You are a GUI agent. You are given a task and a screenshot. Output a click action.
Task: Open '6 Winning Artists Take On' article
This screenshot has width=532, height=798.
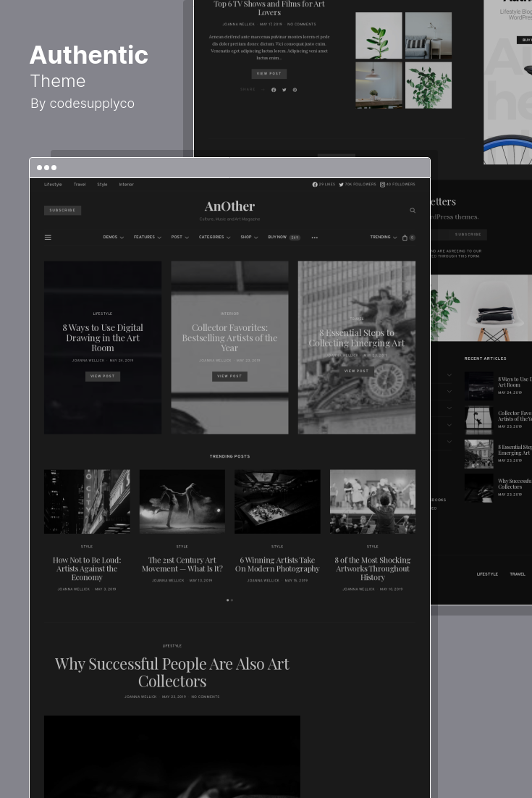pyautogui.click(x=277, y=564)
